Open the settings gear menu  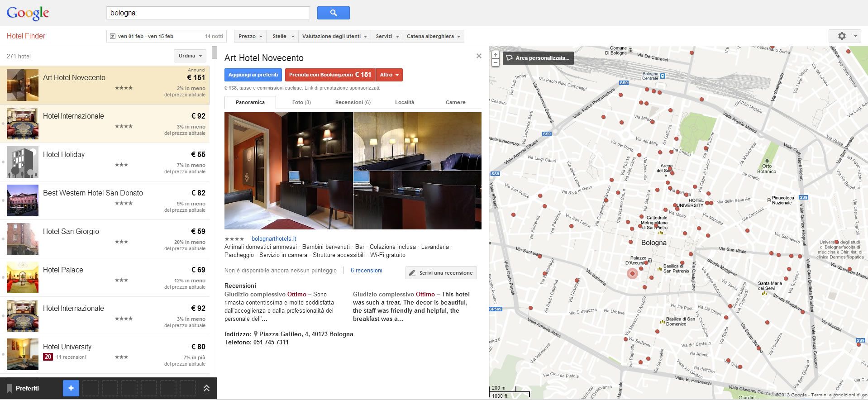click(844, 36)
